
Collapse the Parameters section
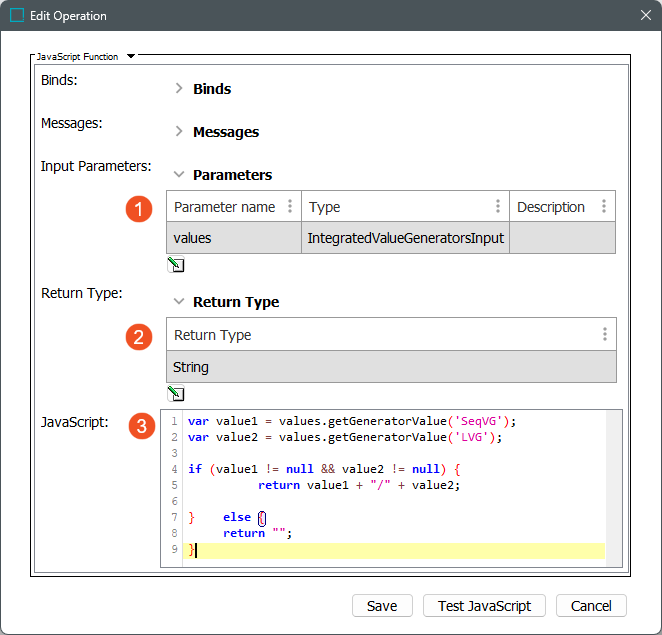pyautogui.click(x=179, y=175)
